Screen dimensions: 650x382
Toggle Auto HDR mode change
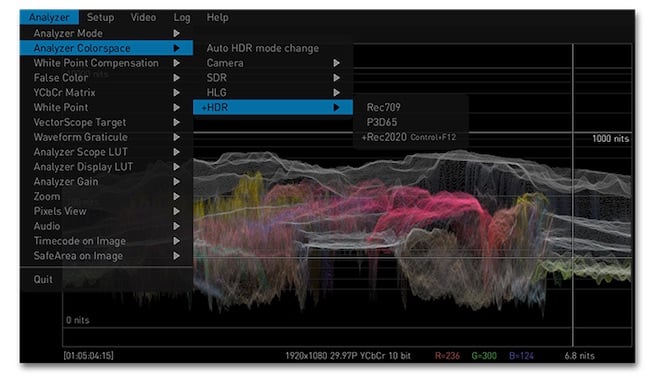[x=262, y=48]
